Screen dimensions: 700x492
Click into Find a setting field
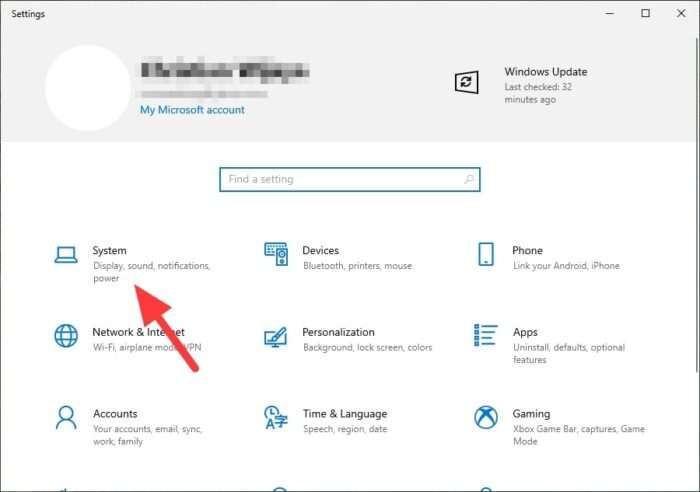pos(350,179)
